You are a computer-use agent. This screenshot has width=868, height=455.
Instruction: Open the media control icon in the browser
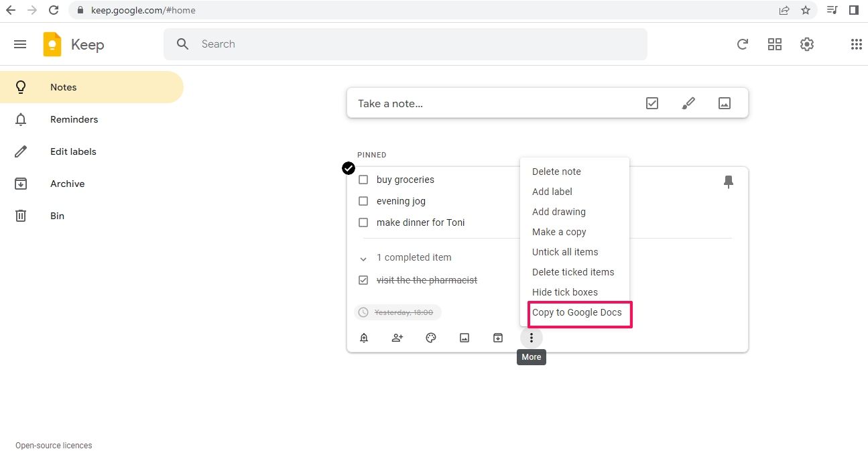[832, 10]
